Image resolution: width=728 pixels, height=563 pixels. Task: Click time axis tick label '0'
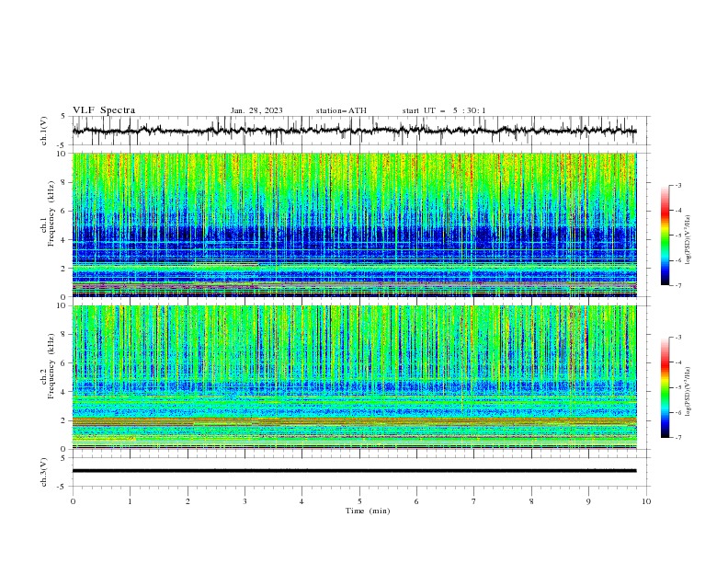click(x=73, y=501)
